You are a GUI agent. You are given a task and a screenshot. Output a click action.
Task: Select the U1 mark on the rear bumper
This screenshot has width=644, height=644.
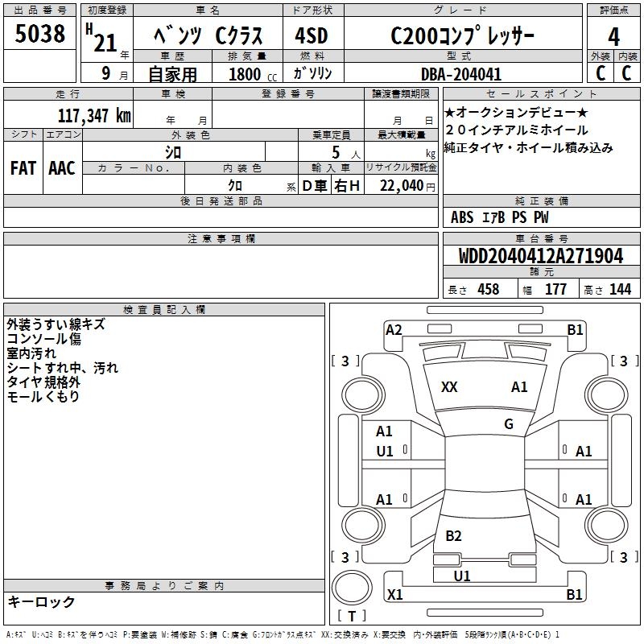point(462,576)
